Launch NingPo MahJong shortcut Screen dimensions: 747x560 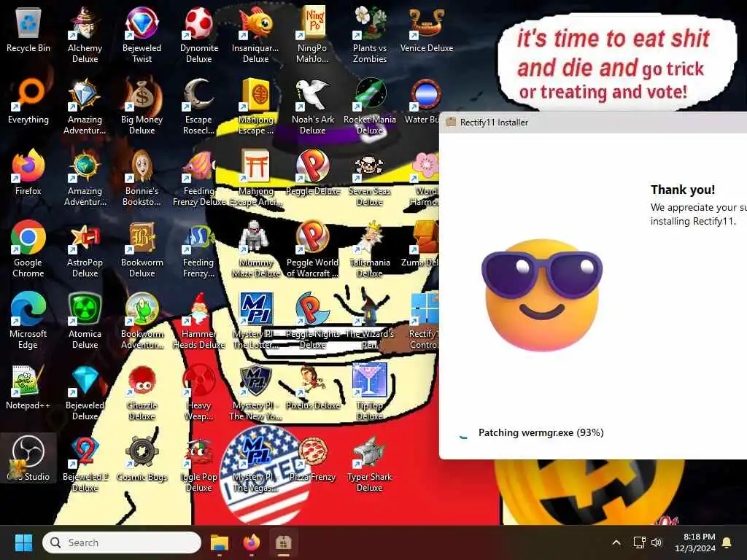pos(312,35)
